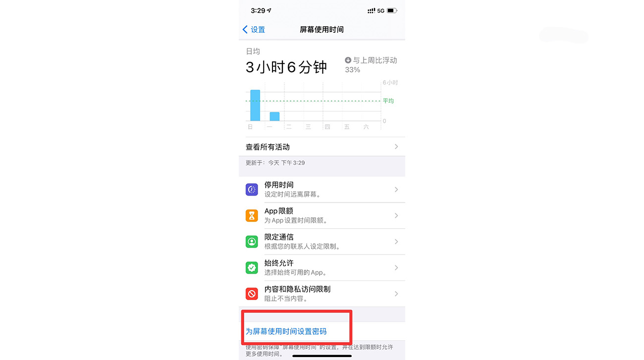Tap the 3小时6分钟 daily average text
This screenshot has width=644, height=360.
286,67
